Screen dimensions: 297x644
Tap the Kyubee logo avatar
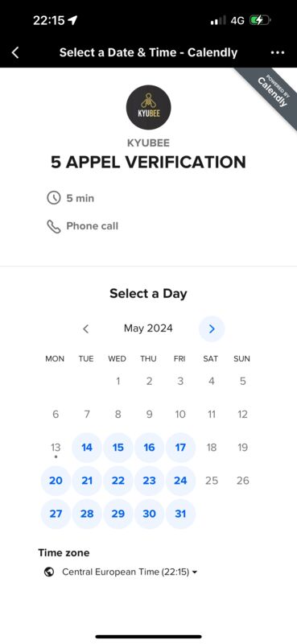(x=148, y=108)
